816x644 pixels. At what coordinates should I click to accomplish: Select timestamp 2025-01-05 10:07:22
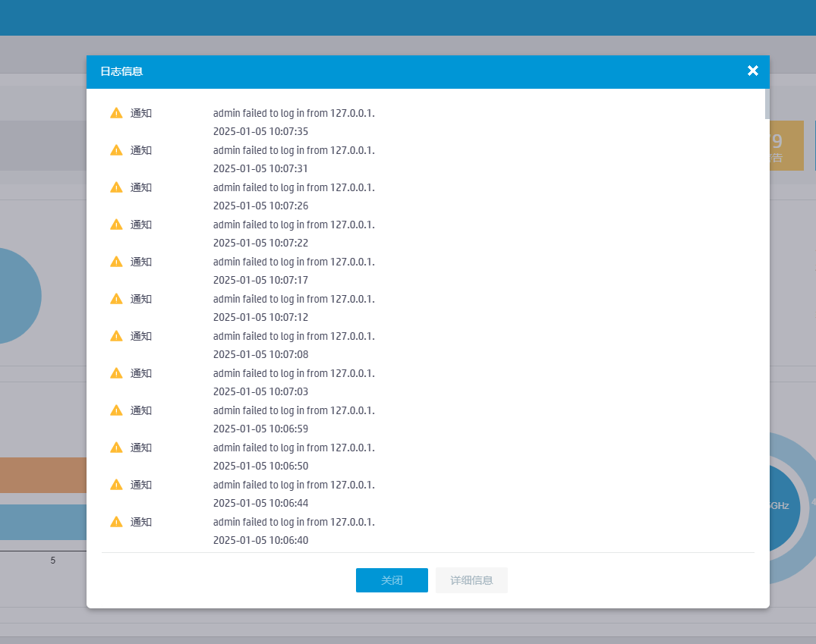[260, 243]
